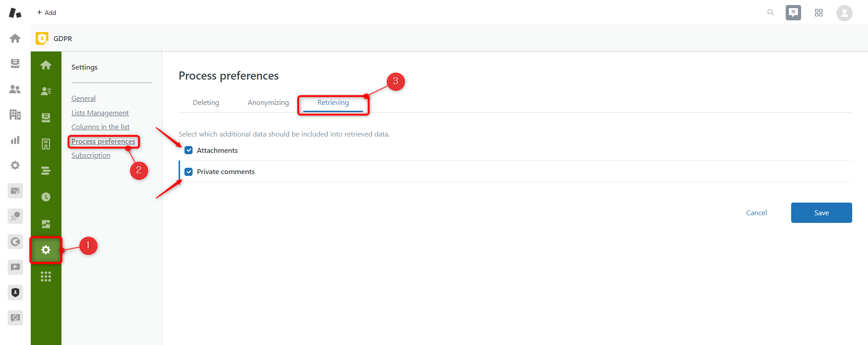The height and width of the screenshot is (345, 868).
Task: Click the Cancel link
Action: (x=756, y=213)
